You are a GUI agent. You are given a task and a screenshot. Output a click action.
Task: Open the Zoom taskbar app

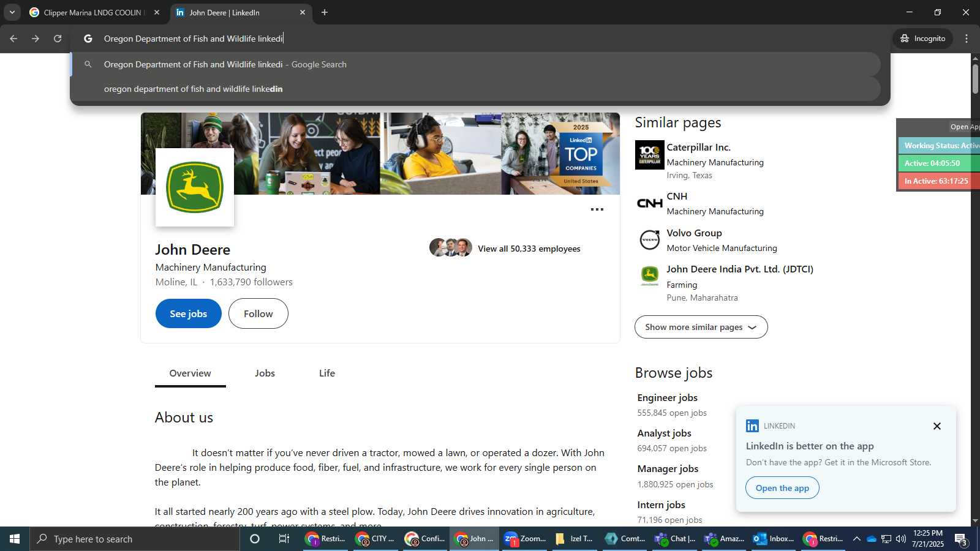[x=524, y=539]
